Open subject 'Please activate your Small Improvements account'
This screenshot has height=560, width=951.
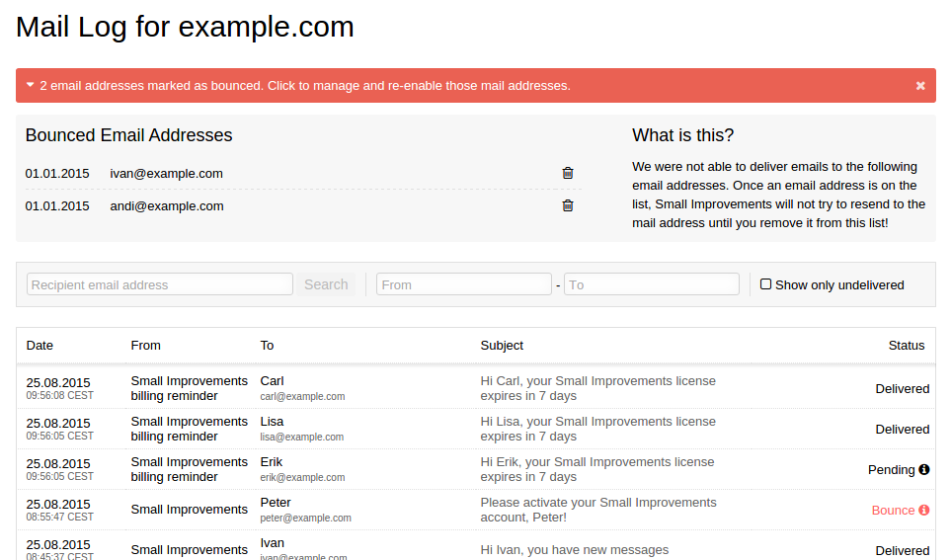pos(598,510)
